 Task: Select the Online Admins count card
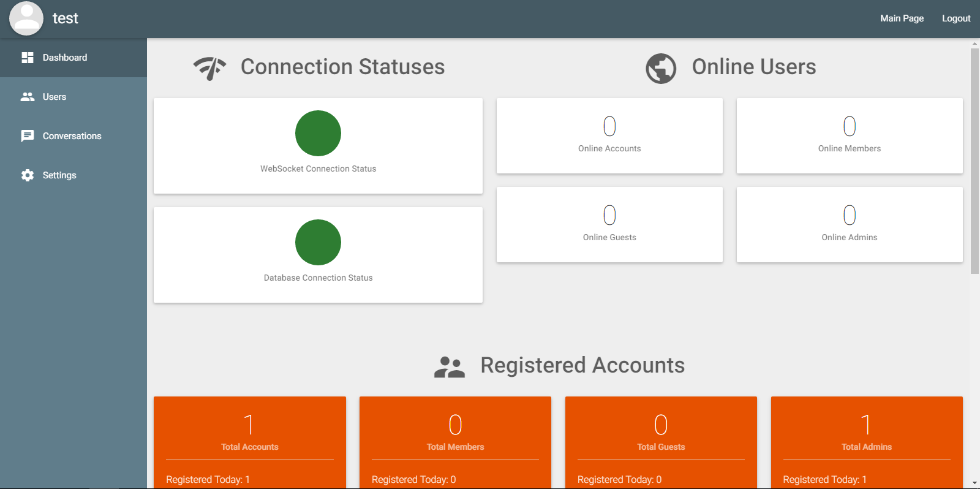pos(849,224)
